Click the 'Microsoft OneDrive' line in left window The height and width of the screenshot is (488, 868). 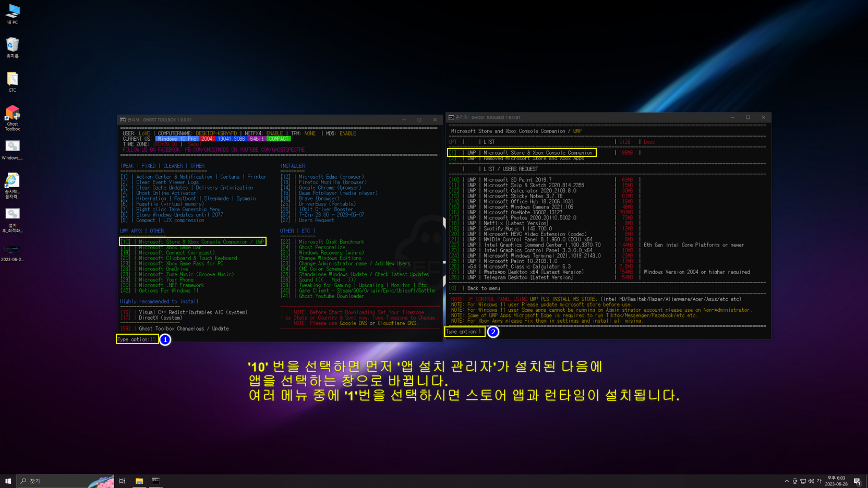tap(154, 269)
